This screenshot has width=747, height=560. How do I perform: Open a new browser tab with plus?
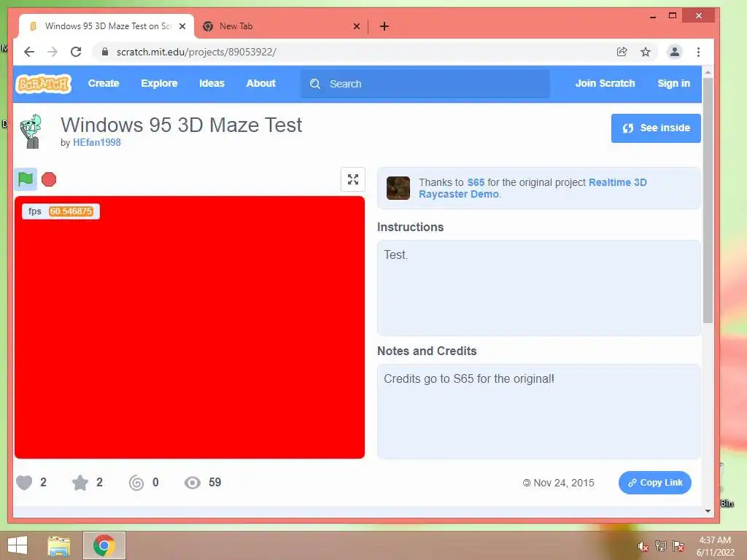coord(384,26)
